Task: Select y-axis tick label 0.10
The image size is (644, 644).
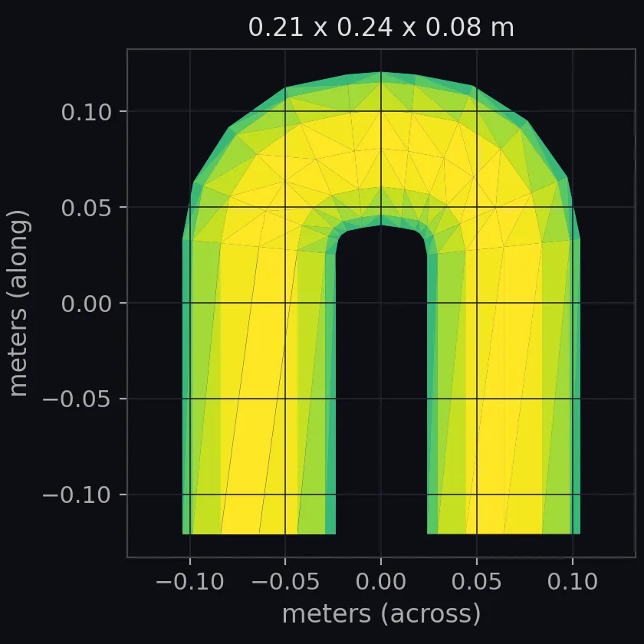Action: tap(86, 112)
